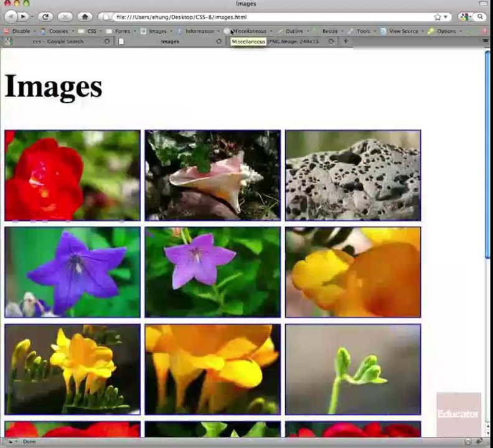Open the dropdown arrow beside the bookmark star
Screen dimensions: 493x448
[x=446, y=17]
